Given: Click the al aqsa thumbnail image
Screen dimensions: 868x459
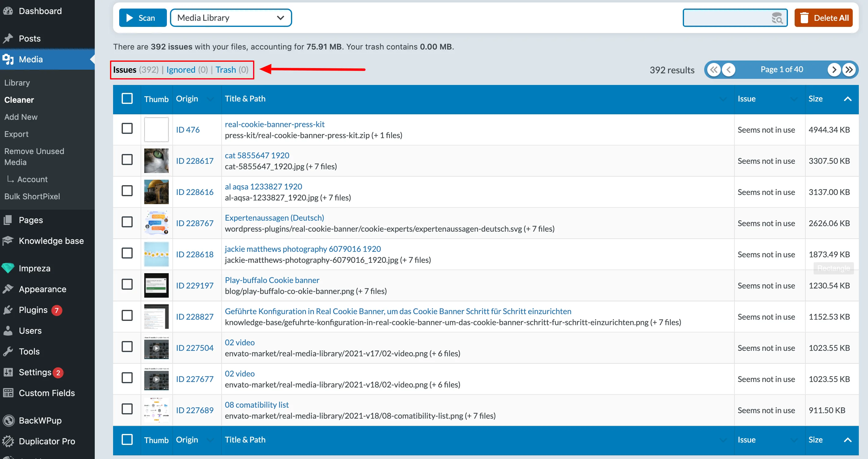Looking at the screenshot, I should 156,192.
